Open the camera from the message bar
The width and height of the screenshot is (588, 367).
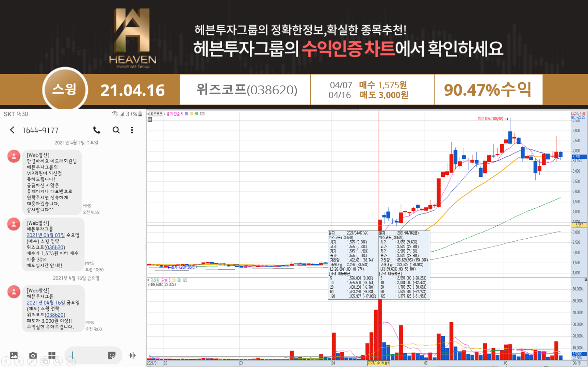pyautogui.click(x=33, y=355)
